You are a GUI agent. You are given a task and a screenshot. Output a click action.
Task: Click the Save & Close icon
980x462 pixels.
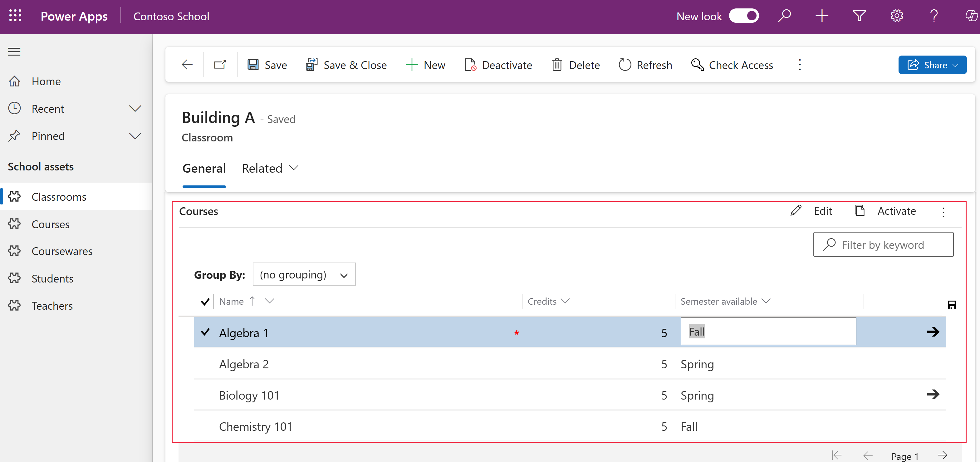coord(311,64)
